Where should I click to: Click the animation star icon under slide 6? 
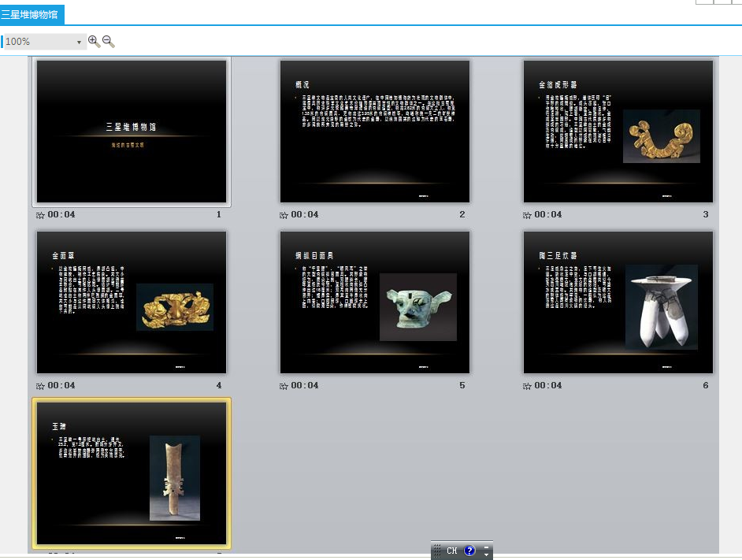point(527,386)
